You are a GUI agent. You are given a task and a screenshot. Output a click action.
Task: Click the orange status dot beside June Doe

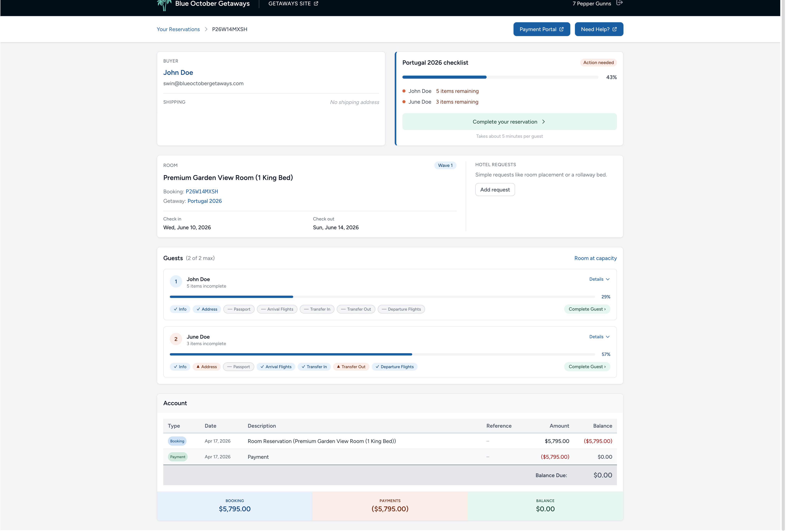click(404, 102)
